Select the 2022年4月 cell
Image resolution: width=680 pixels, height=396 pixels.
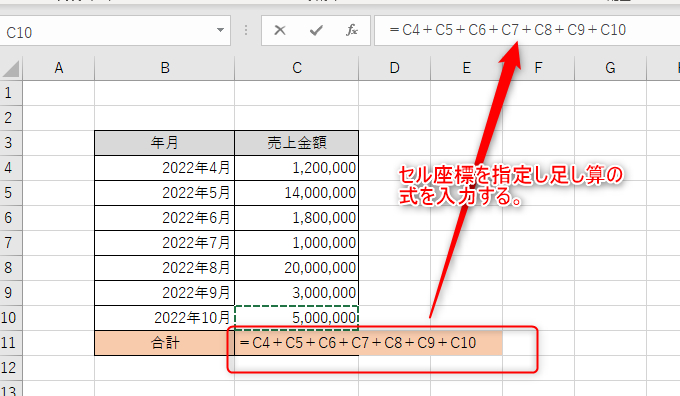click(x=165, y=168)
